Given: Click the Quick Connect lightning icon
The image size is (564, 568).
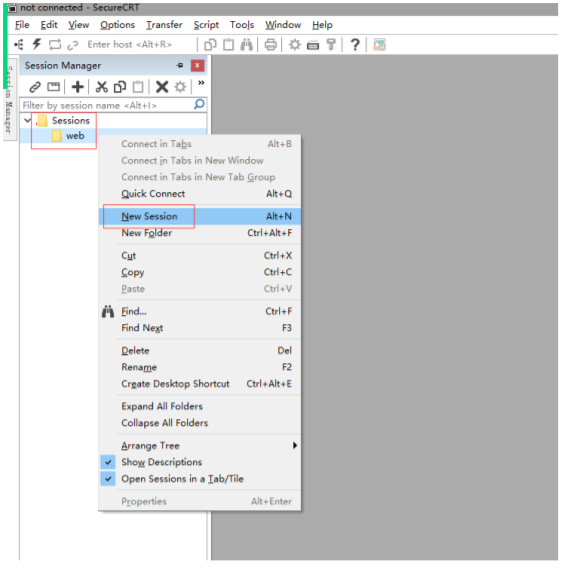Looking at the screenshot, I should click(37, 45).
